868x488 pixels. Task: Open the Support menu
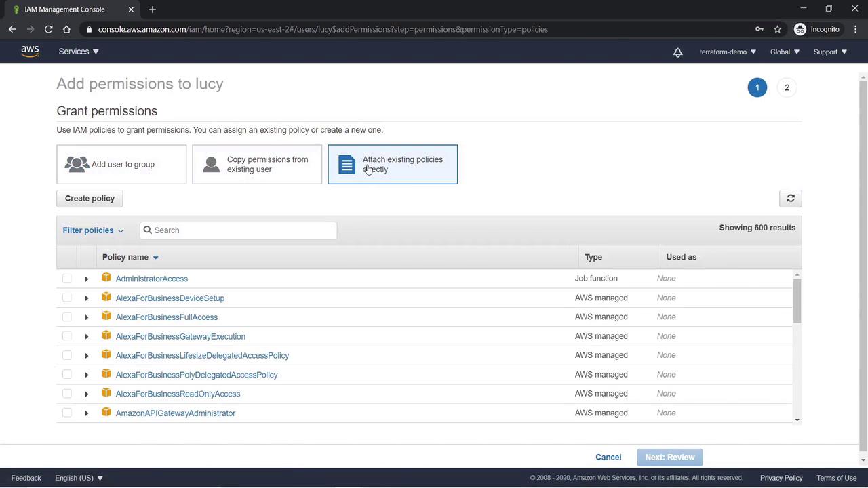[x=829, y=52]
